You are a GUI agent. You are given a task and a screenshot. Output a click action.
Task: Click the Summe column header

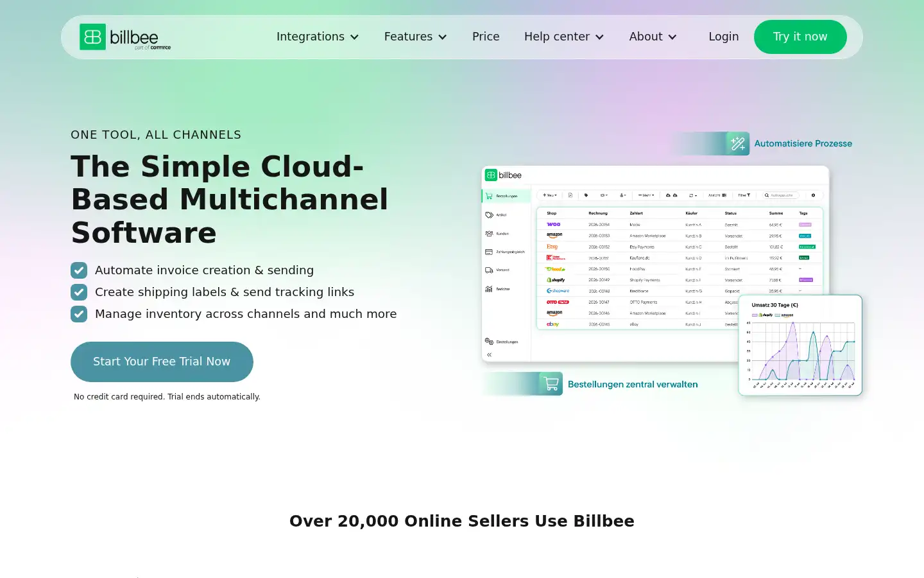click(776, 213)
